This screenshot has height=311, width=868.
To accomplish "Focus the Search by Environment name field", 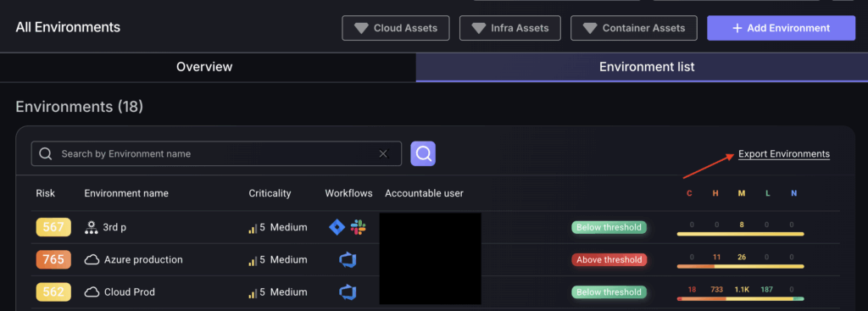I will 216,154.
